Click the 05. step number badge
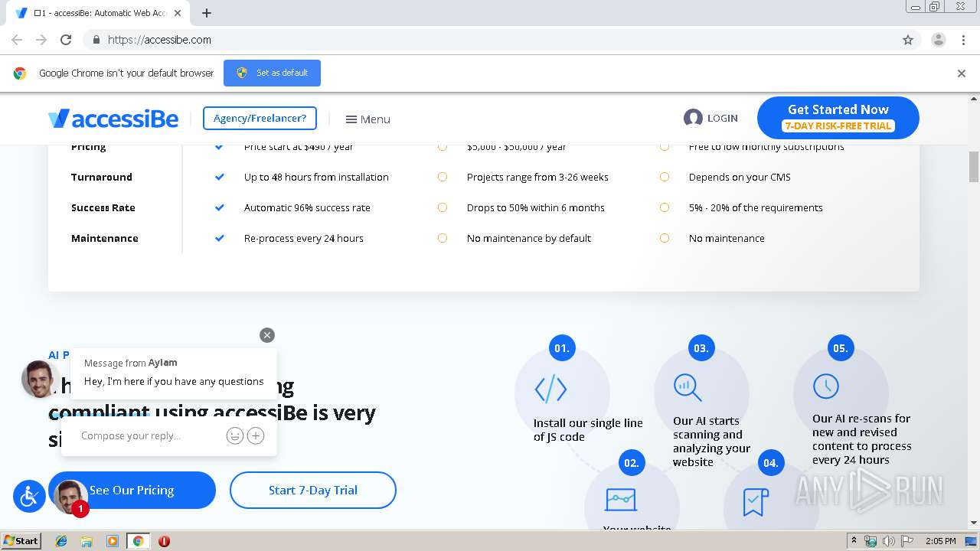The width and height of the screenshot is (980, 551). click(841, 348)
